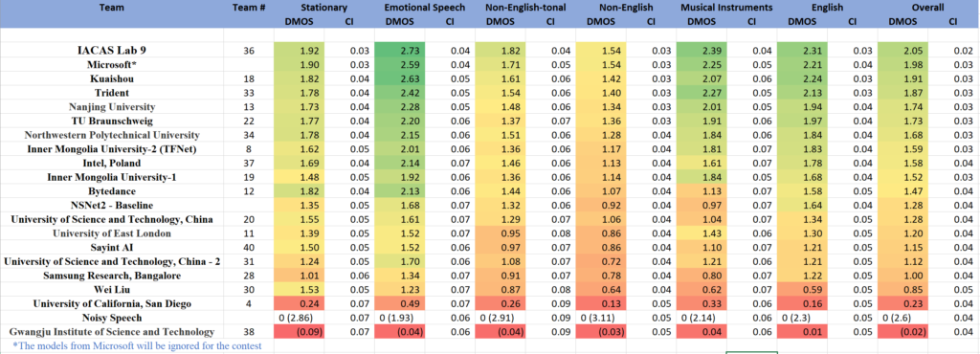The image size is (980, 354).
Task: Select the Emotional Speech header cell
Action: coord(424,8)
